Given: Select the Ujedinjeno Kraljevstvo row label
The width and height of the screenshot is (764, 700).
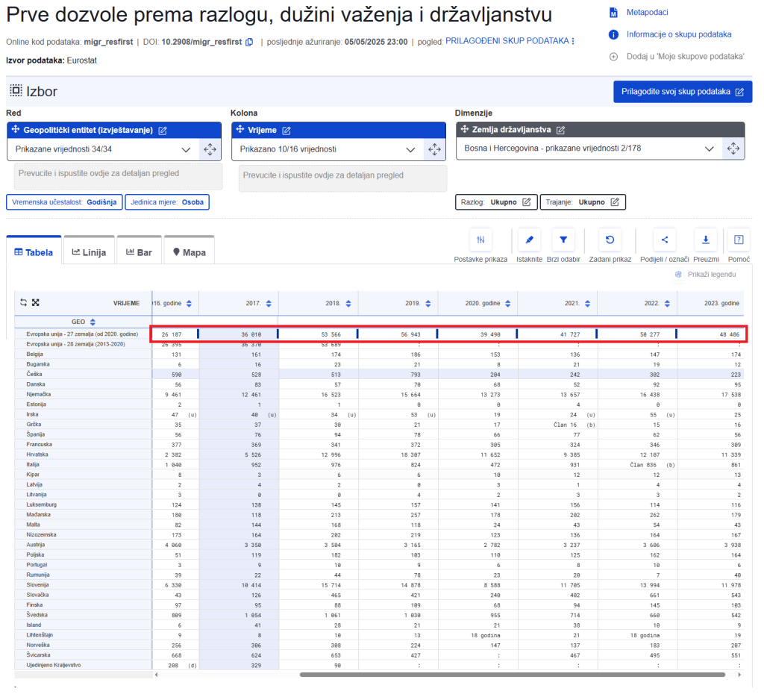Looking at the screenshot, I should pos(54,665).
